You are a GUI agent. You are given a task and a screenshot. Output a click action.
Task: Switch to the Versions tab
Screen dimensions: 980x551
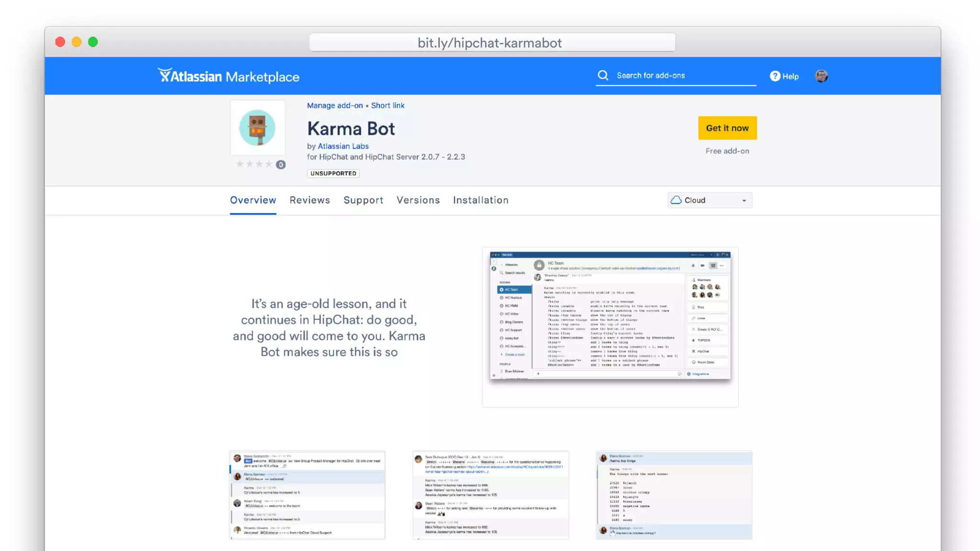pos(418,200)
